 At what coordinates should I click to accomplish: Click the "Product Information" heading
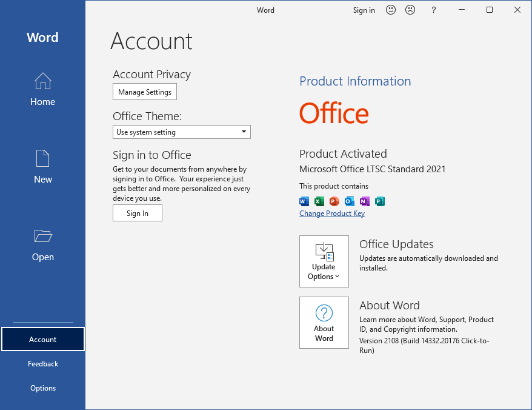click(355, 81)
